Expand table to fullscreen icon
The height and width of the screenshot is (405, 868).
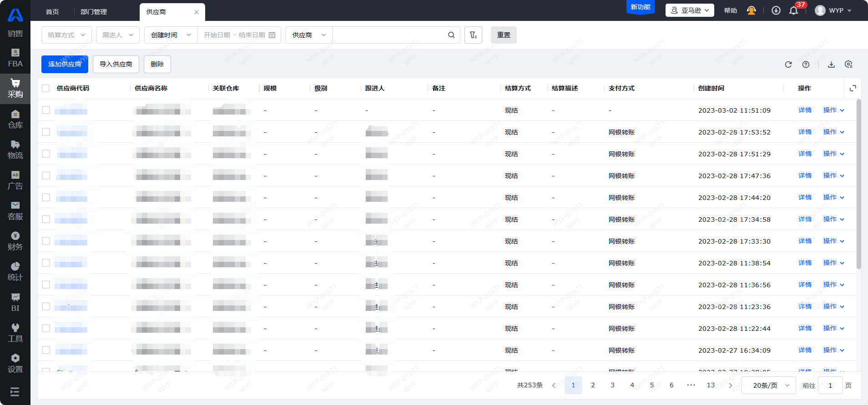(853, 88)
